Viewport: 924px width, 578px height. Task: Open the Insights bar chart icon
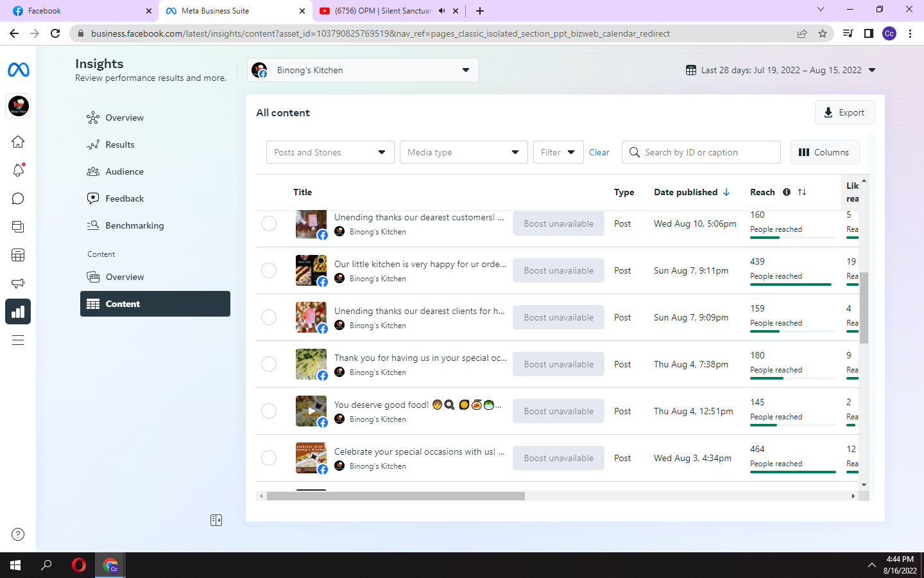18,311
